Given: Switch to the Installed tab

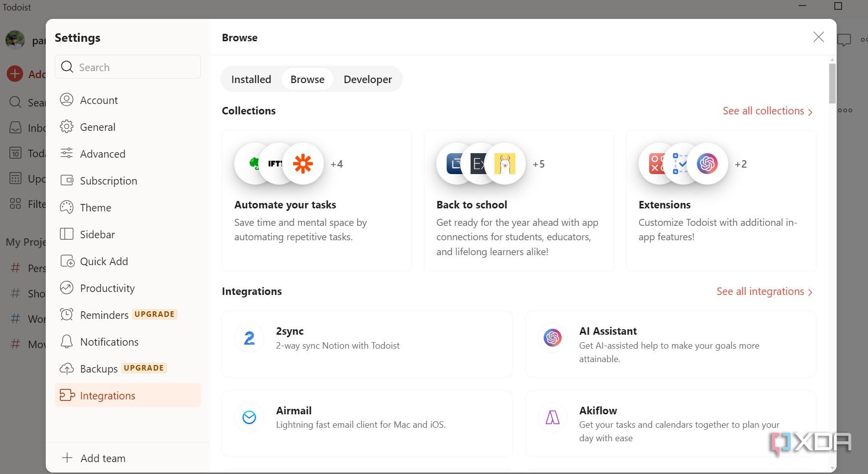Looking at the screenshot, I should click(x=251, y=79).
